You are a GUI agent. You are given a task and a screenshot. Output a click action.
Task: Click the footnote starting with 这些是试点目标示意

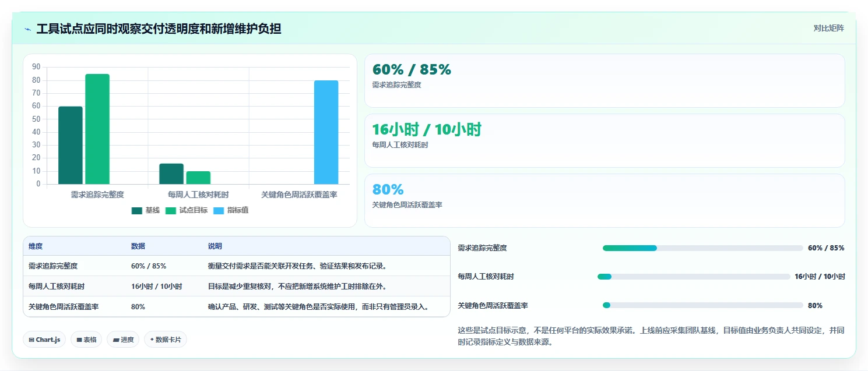point(651,336)
